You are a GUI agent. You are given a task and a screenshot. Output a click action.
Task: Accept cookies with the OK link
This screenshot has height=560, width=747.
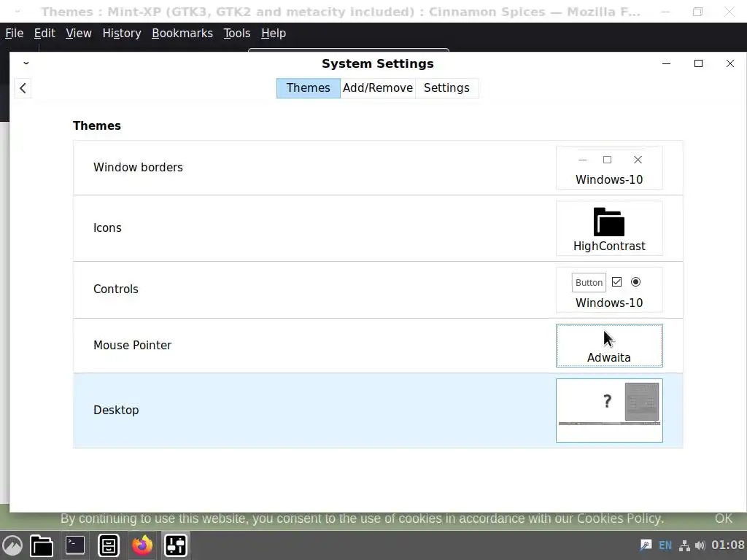click(x=723, y=518)
